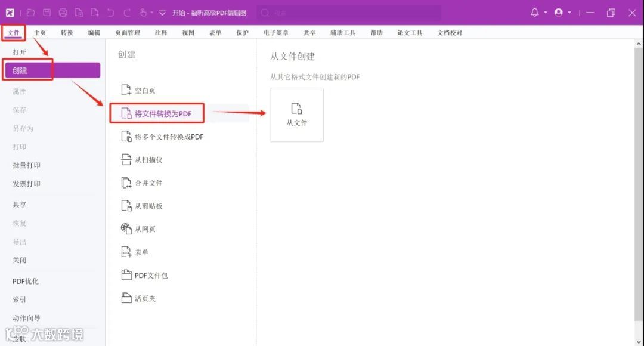Viewport: 644px width, 346px height.
Task: Switch to the 主页 tab
Action: [x=40, y=32]
